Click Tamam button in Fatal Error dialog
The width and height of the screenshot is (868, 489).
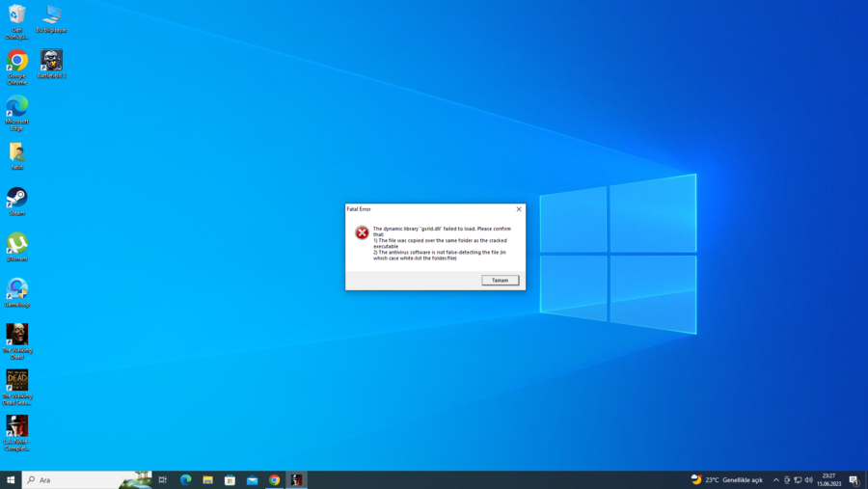[500, 281]
